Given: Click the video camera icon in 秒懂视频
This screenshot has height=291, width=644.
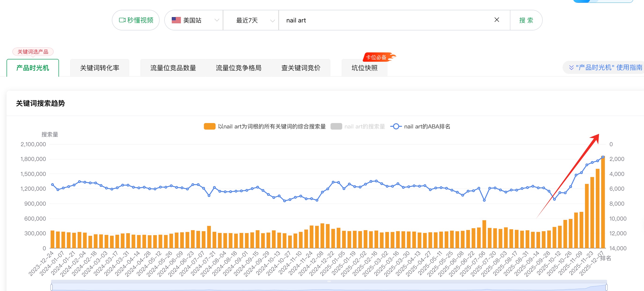Looking at the screenshot, I should [122, 20].
